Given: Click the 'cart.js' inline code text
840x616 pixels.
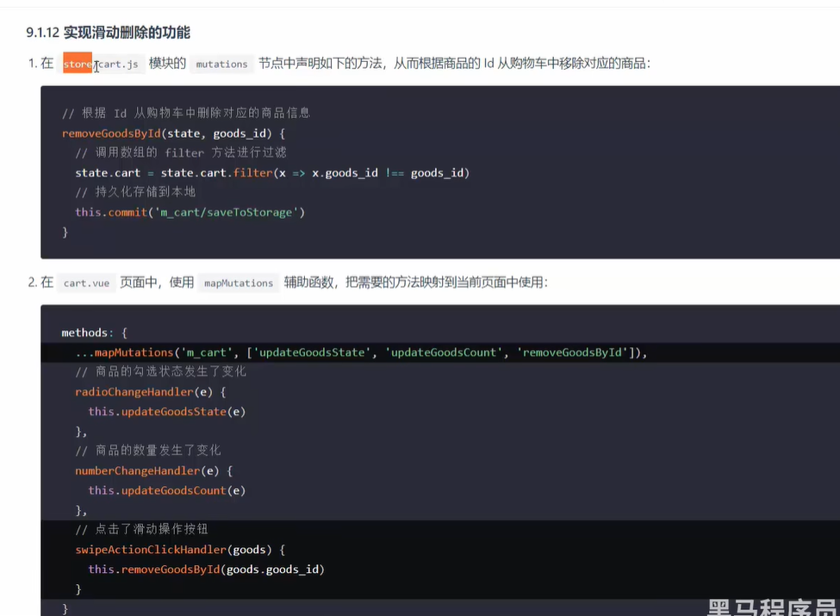Looking at the screenshot, I should 118,65.
